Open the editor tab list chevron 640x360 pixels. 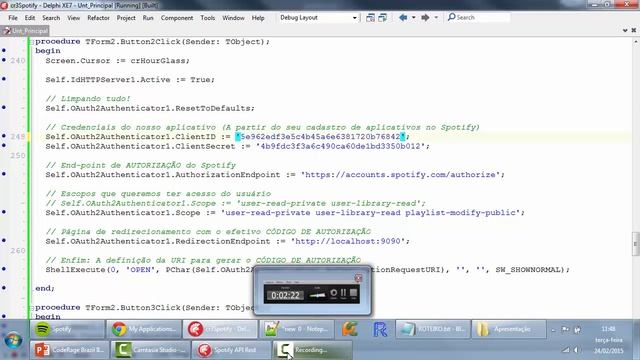(625, 30)
